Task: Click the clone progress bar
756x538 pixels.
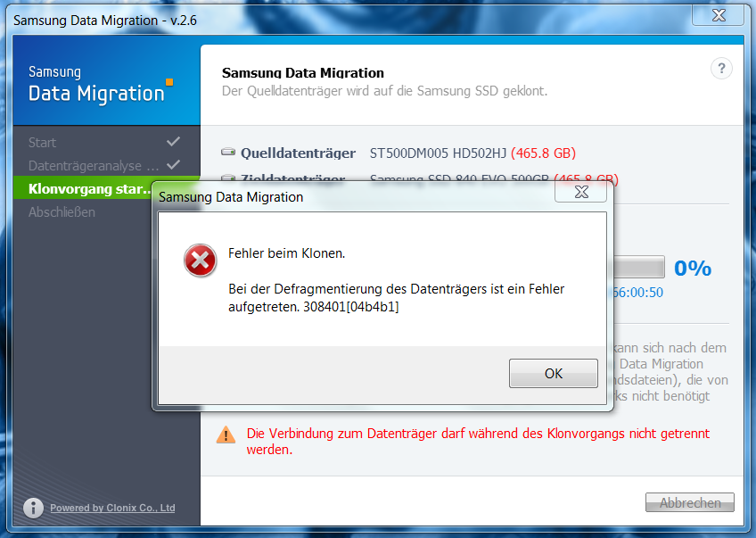Action: click(x=639, y=268)
